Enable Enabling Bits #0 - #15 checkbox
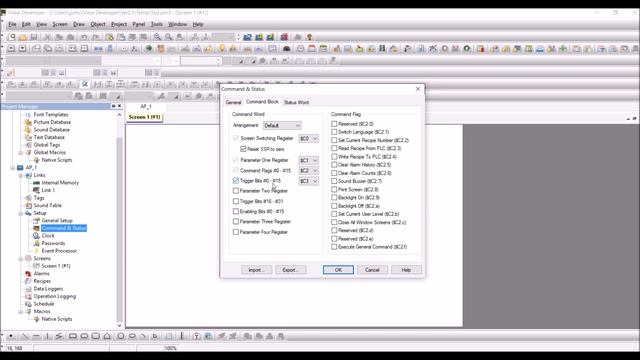The width and height of the screenshot is (640, 360). [236, 211]
